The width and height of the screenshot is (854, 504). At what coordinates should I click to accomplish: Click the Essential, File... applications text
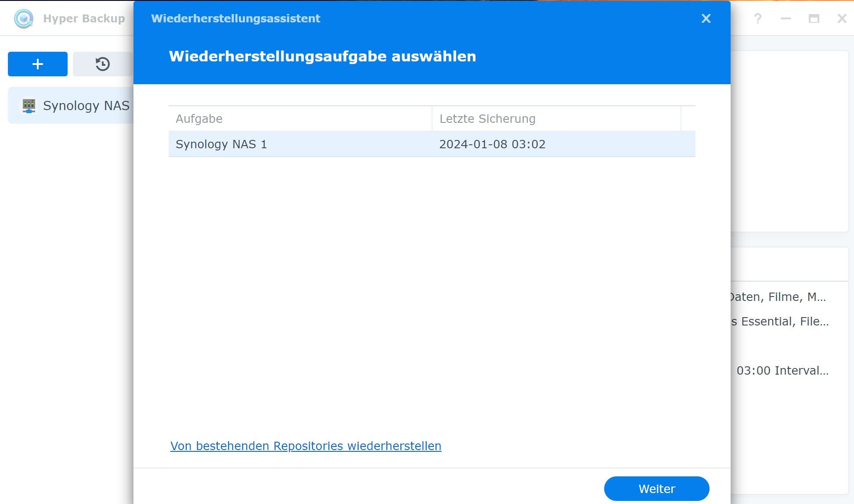coord(780,322)
